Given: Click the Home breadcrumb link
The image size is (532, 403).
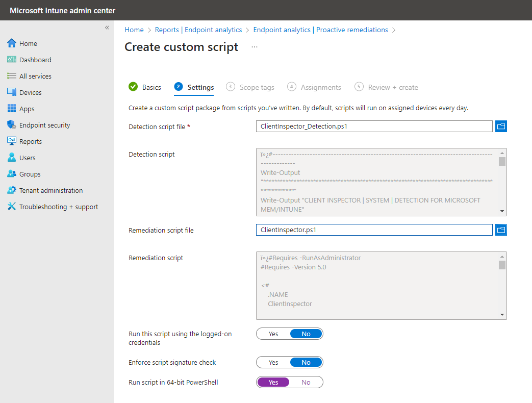Looking at the screenshot, I should [x=134, y=30].
